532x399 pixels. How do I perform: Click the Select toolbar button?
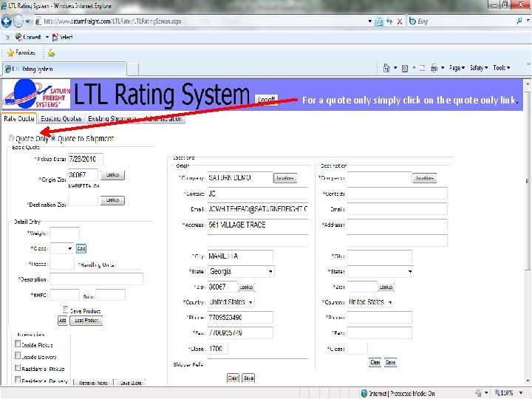[x=62, y=37]
